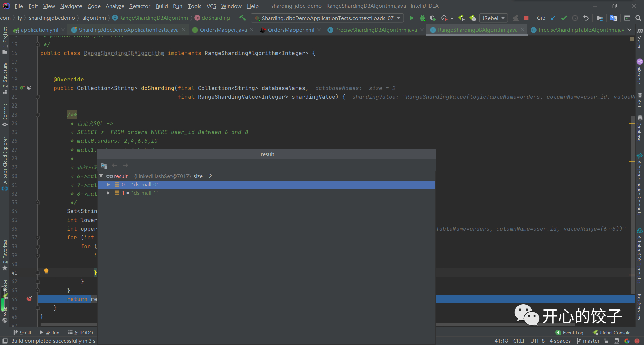Screen dimensions: 644x345
Task: Click Git Commit green checkmark
Action: pyautogui.click(x=564, y=18)
